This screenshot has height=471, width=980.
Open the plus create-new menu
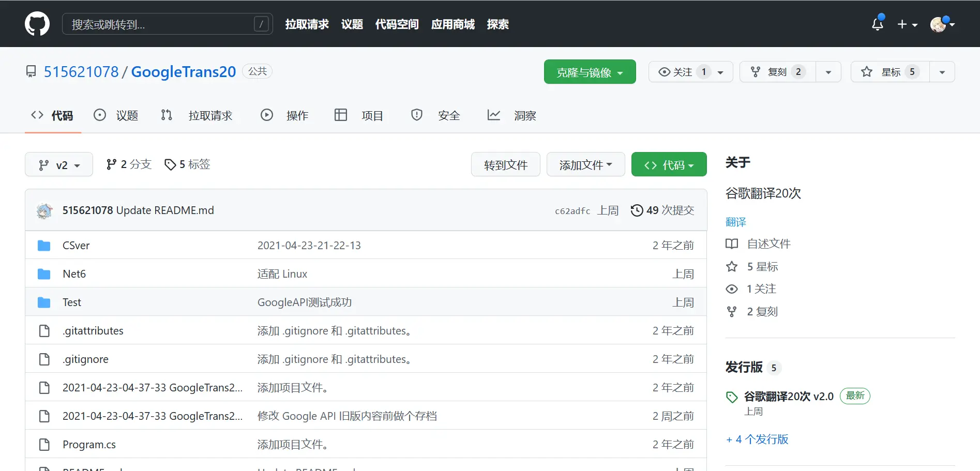coord(908,24)
